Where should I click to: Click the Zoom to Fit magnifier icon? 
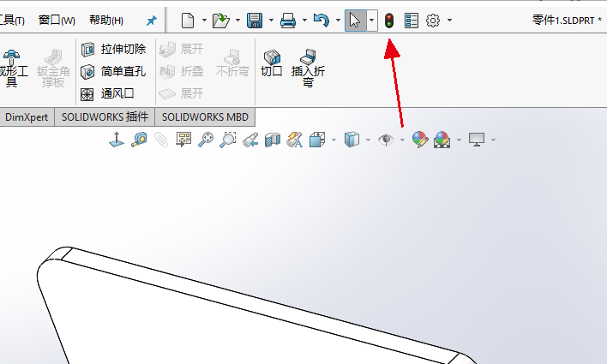coord(206,140)
